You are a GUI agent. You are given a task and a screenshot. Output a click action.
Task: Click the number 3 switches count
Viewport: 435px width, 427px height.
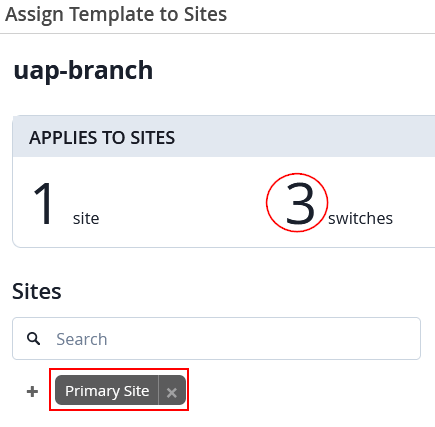tap(300, 203)
